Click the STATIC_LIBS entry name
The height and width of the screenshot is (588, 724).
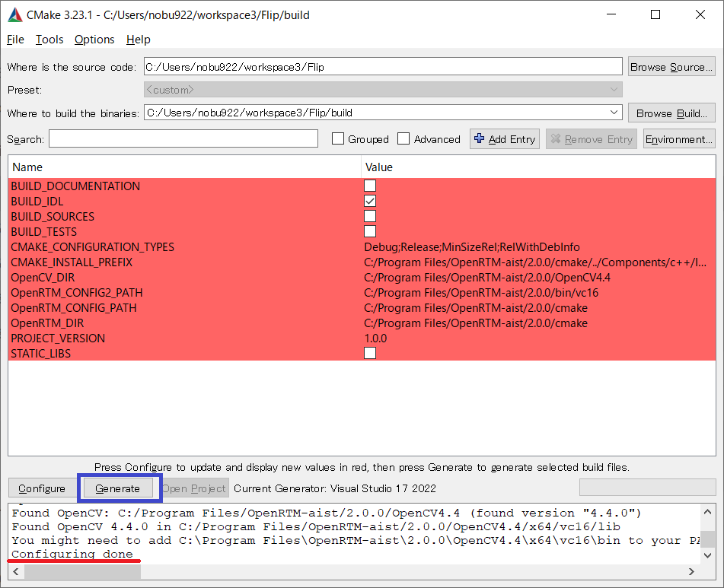41,353
